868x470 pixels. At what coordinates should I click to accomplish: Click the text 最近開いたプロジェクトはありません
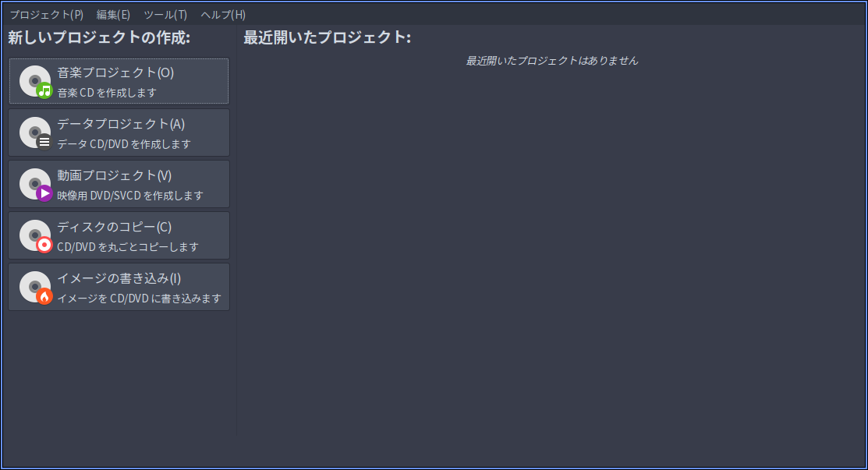(x=552, y=61)
